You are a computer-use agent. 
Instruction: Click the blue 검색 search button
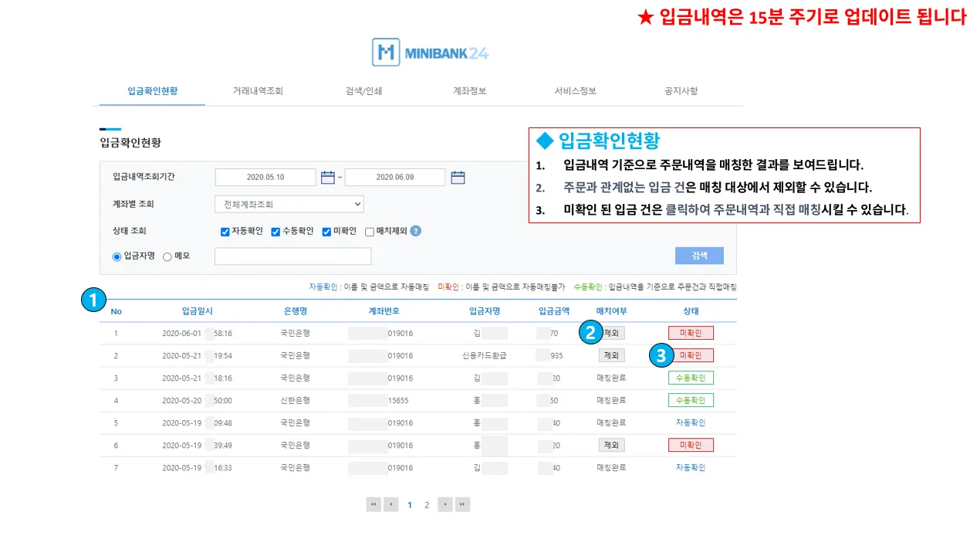point(699,256)
